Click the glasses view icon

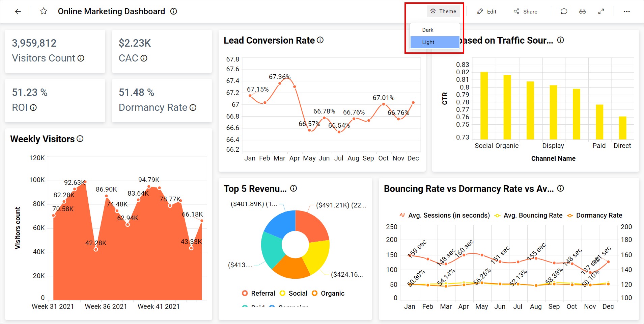tap(582, 11)
